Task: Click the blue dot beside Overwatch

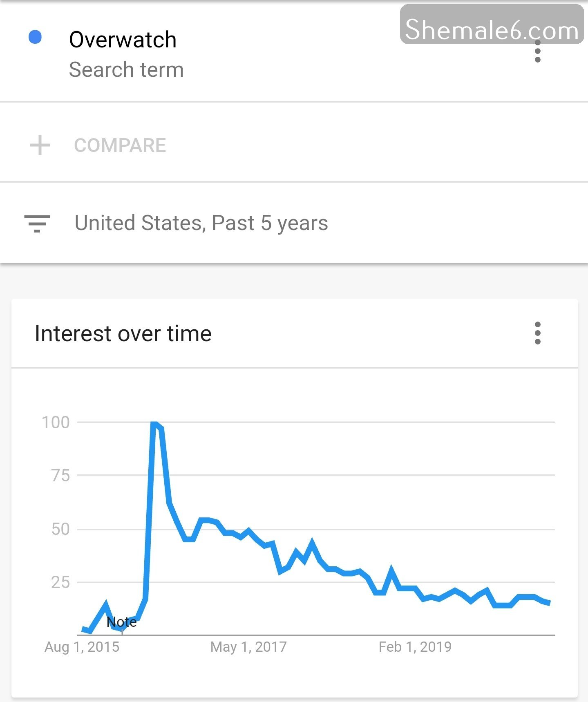Action: [35, 37]
